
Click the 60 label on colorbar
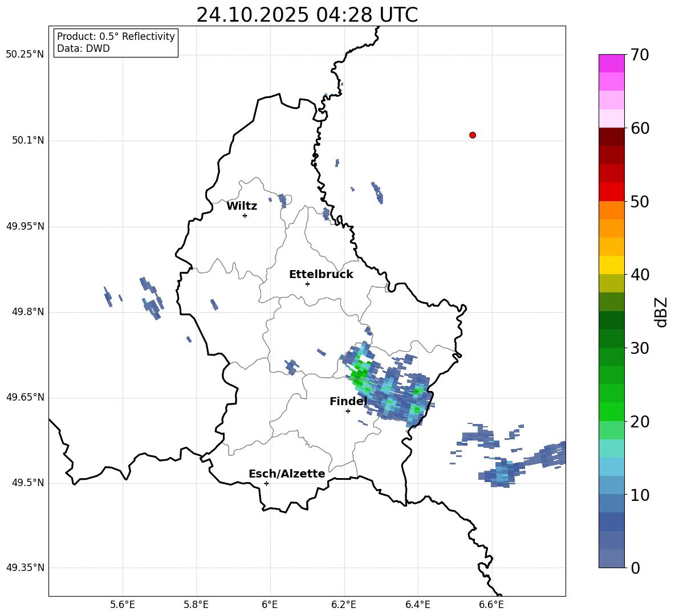[x=639, y=128]
